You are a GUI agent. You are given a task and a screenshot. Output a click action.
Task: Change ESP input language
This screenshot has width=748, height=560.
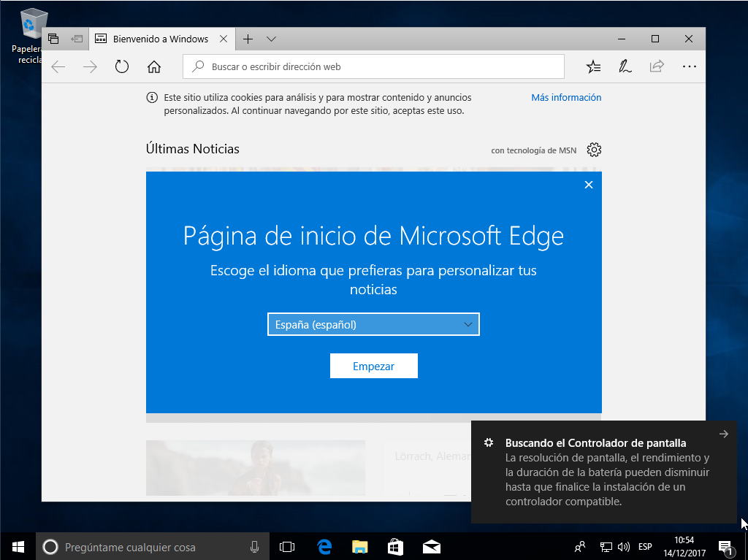645,547
